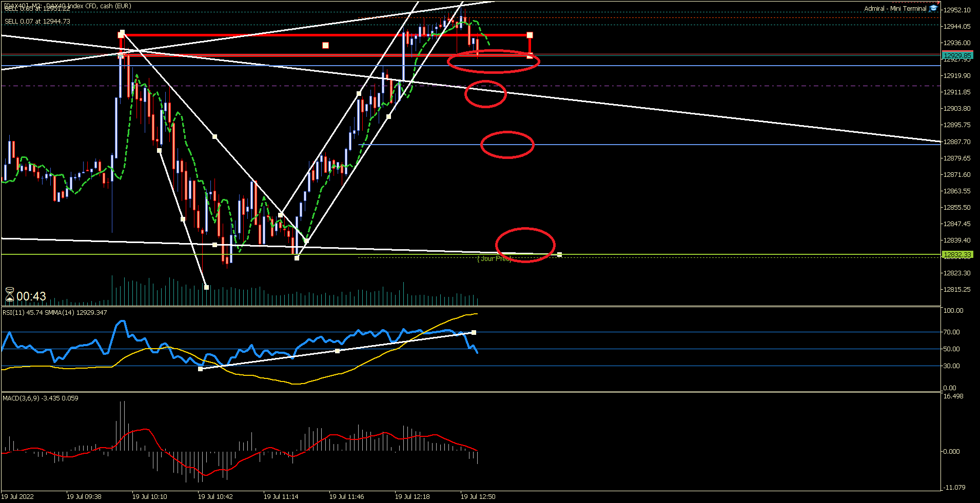This screenshot has height=503, width=980.
Task: Click the SELL 0.07 at 12944.73 order label
Action: click(x=37, y=22)
